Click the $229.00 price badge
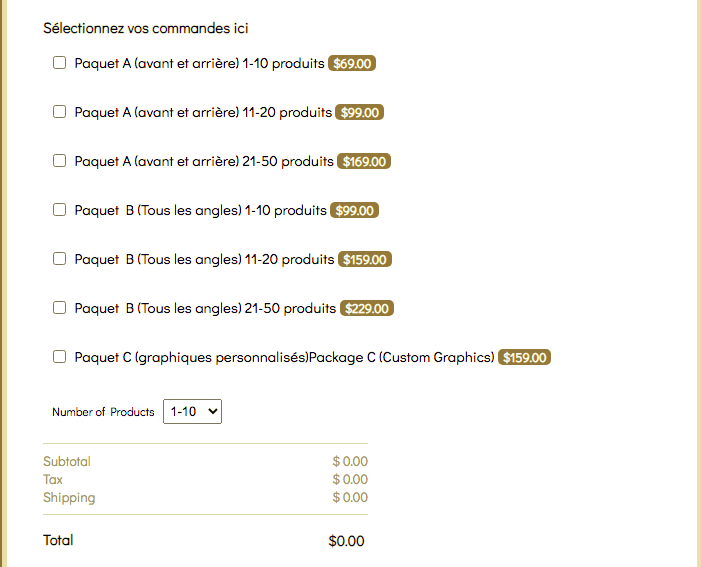This screenshot has height=567, width=701. (x=367, y=309)
